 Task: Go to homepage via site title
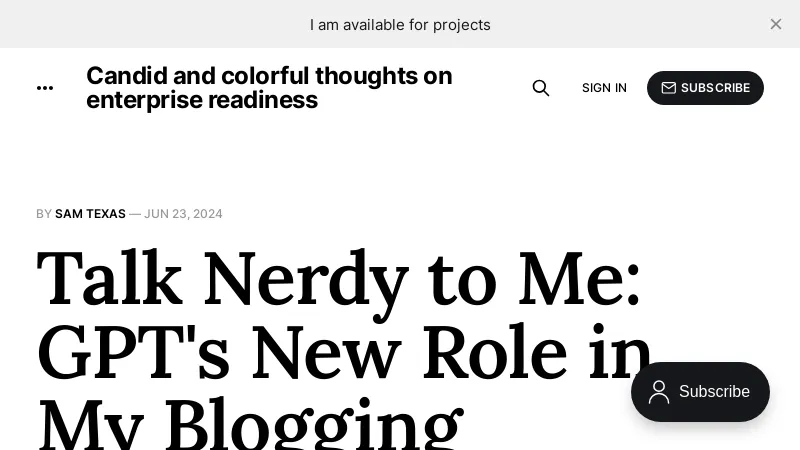click(269, 88)
